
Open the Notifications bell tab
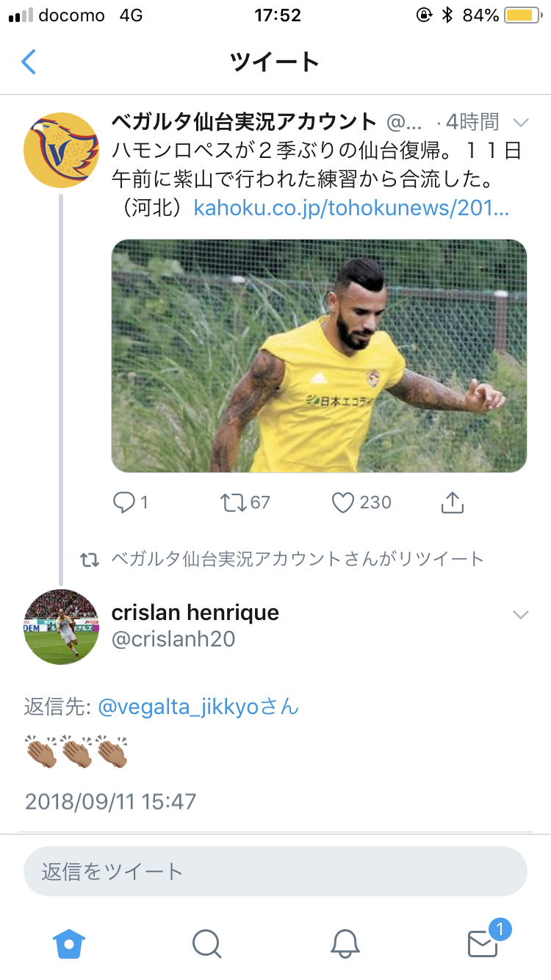pyautogui.click(x=344, y=943)
